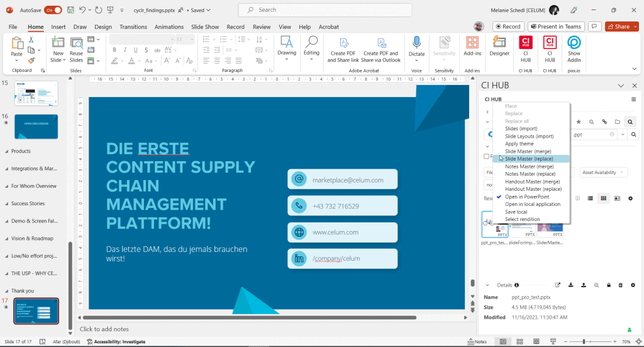Screen dimensions: 644x347
Task: Collapse the Details section chevron
Action: pos(487,285)
